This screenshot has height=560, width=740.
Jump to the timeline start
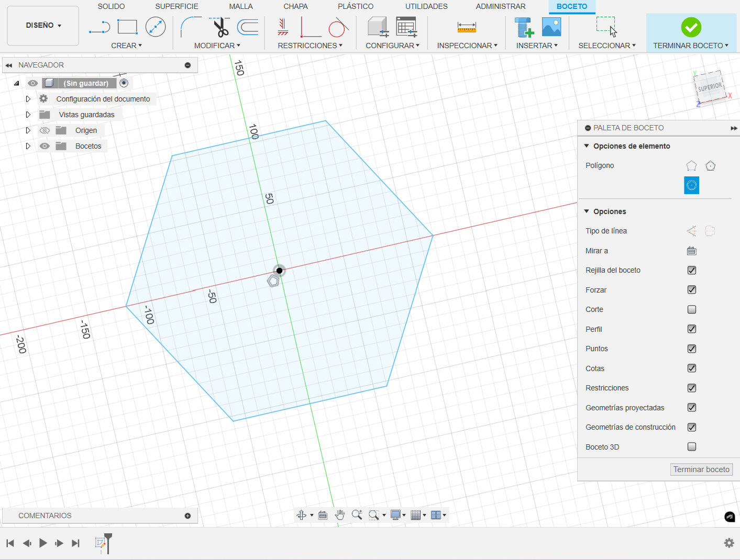pos(10,543)
